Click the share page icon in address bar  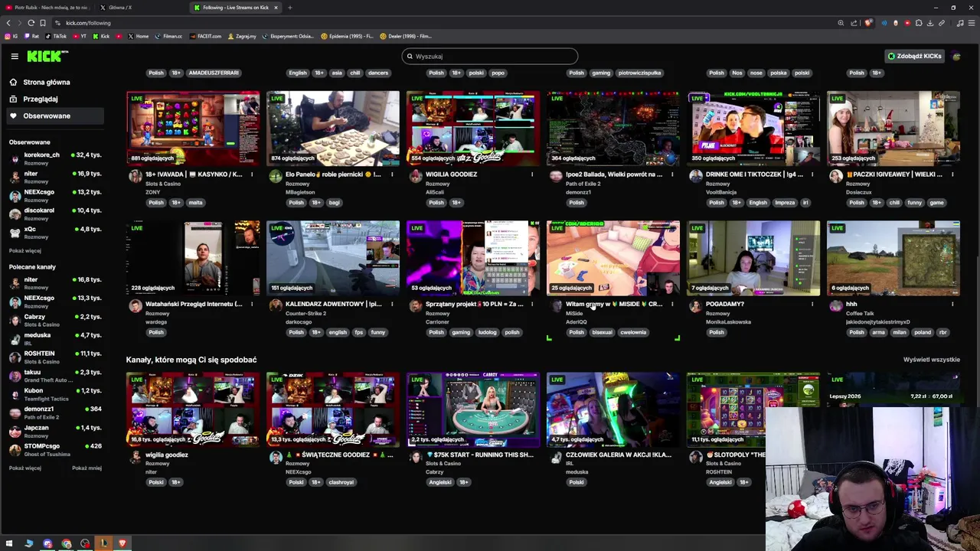[x=854, y=23]
